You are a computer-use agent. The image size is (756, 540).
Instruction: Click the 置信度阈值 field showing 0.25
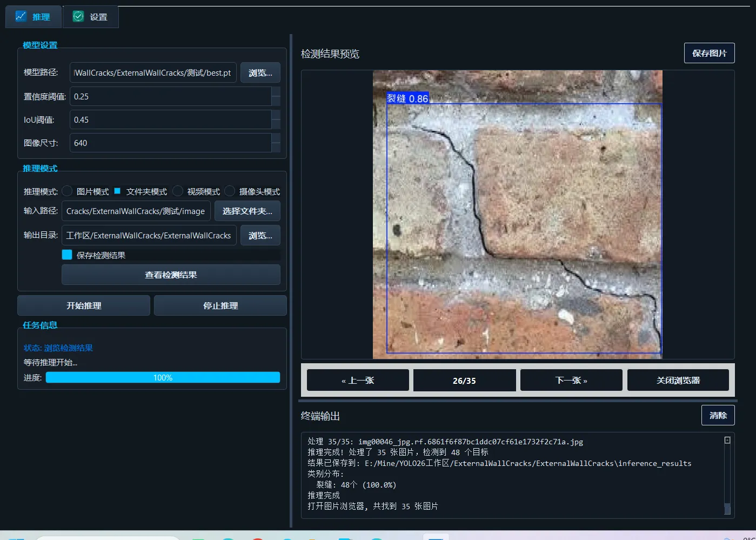pos(171,96)
